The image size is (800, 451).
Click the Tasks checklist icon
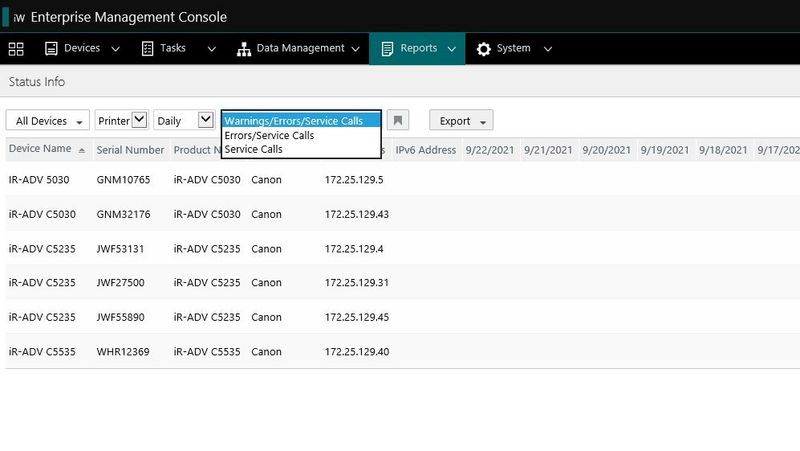tap(147, 48)
